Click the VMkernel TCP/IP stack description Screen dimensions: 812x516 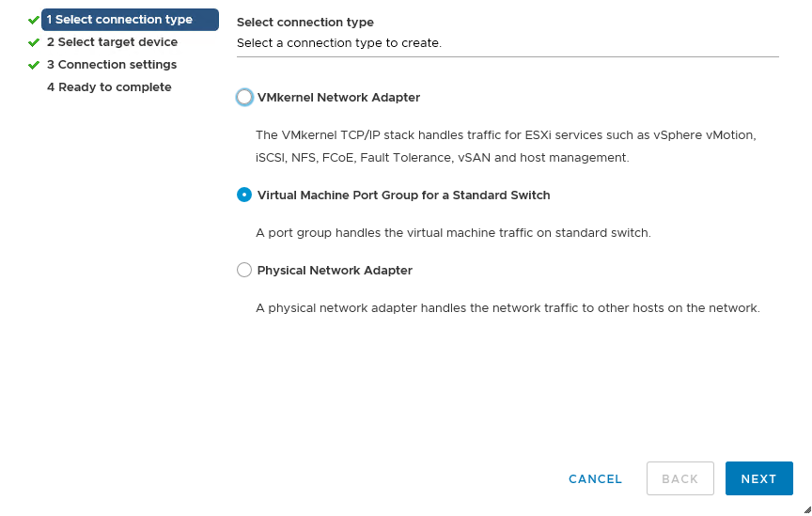[x=506, y=146]
